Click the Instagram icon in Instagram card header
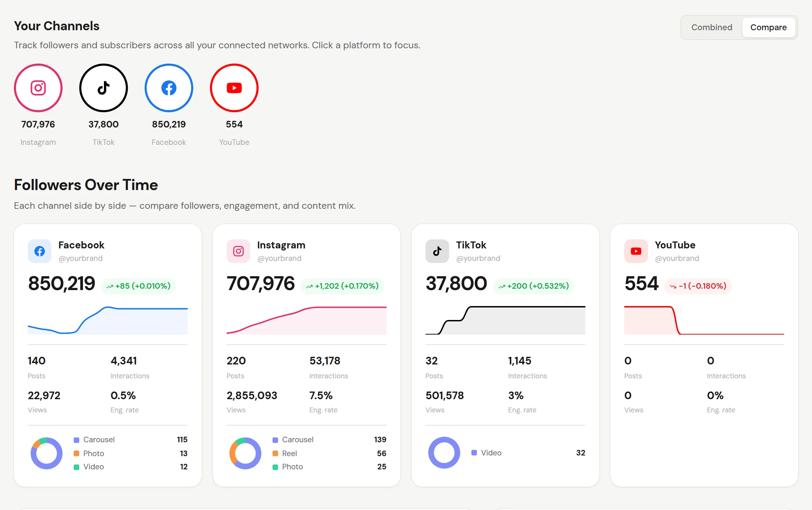Image resolution: width=812 pixels, height=510 pixels. click(238, 251)
